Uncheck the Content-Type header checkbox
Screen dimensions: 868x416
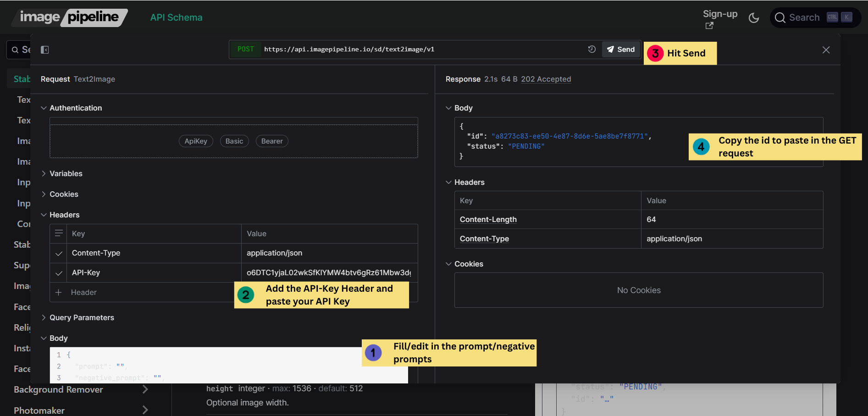(x=59, y=253)
